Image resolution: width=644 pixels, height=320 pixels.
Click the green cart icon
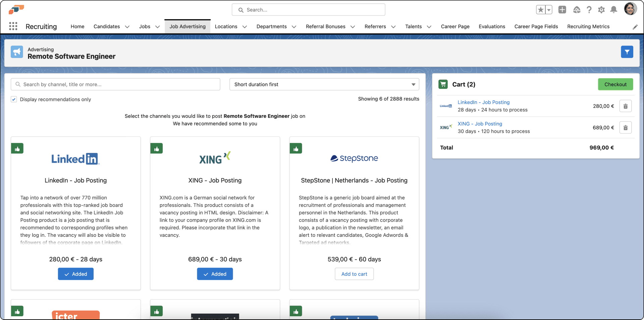443,84
